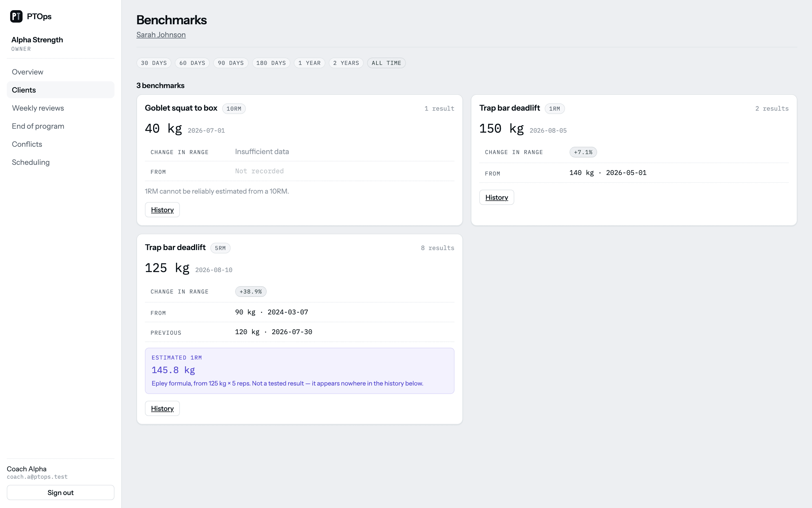Click the 125 kg latest result value
This screenshot has height=508, width=812.
point(167,268)
